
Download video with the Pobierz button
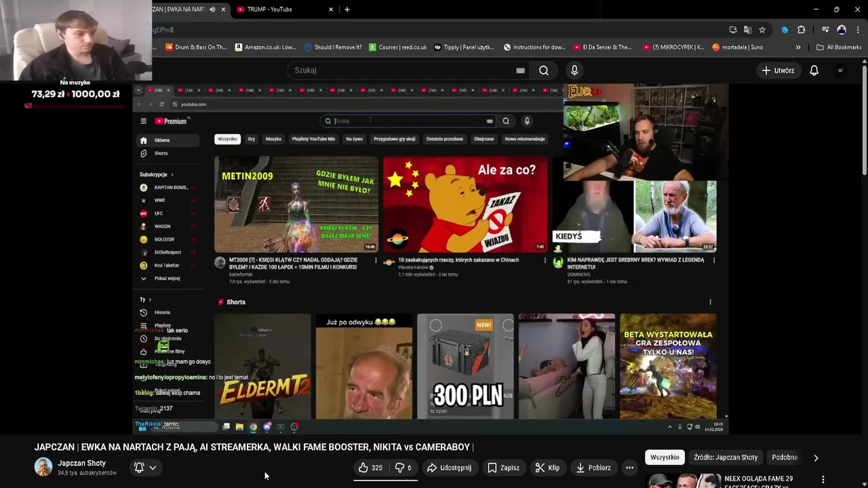point(593,468)
